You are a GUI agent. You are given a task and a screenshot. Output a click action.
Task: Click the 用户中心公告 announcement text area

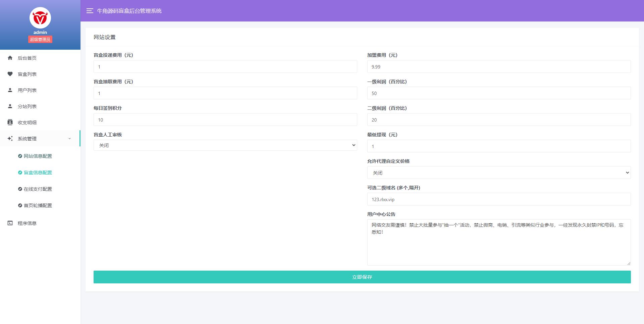coord(499,242)
